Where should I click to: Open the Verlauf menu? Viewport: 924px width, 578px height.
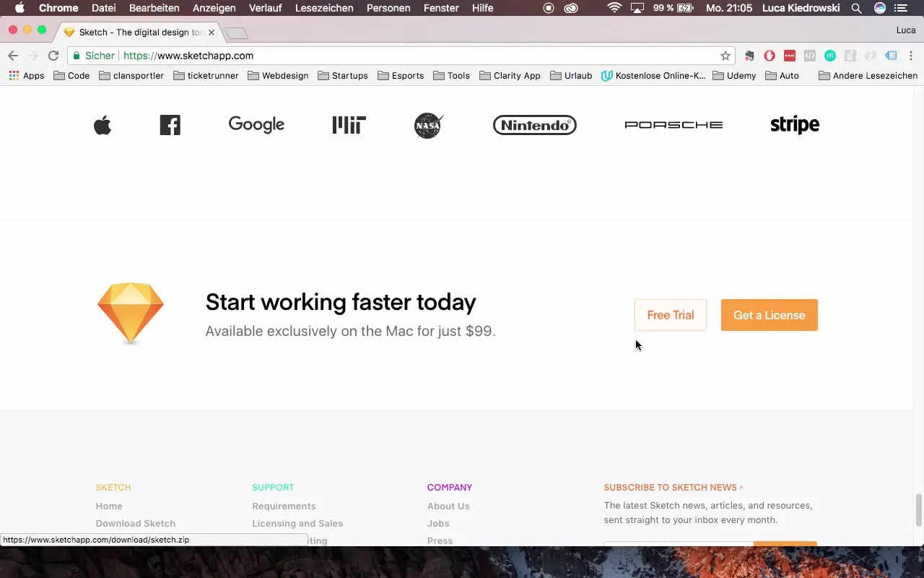tap(266, 8)
